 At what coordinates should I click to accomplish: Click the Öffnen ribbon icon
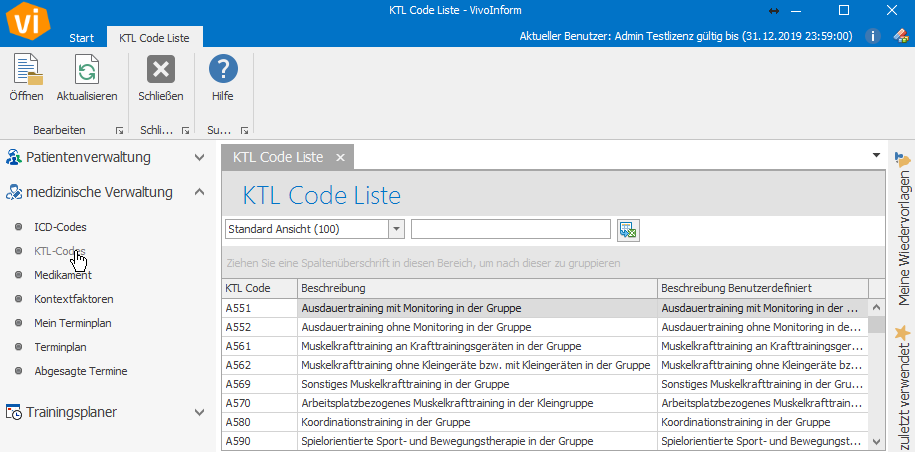point(28,70)
